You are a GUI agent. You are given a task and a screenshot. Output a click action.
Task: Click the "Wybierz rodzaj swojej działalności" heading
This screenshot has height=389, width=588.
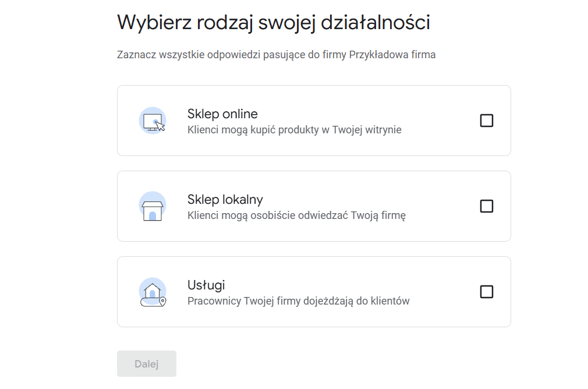pos(274,23)
